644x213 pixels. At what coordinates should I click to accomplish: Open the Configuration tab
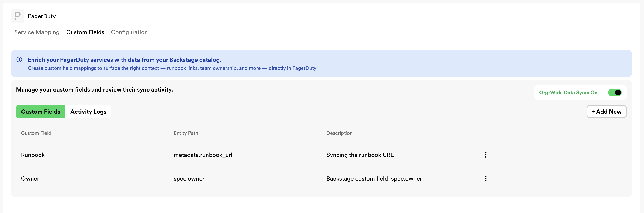click(x=129, y=32)
